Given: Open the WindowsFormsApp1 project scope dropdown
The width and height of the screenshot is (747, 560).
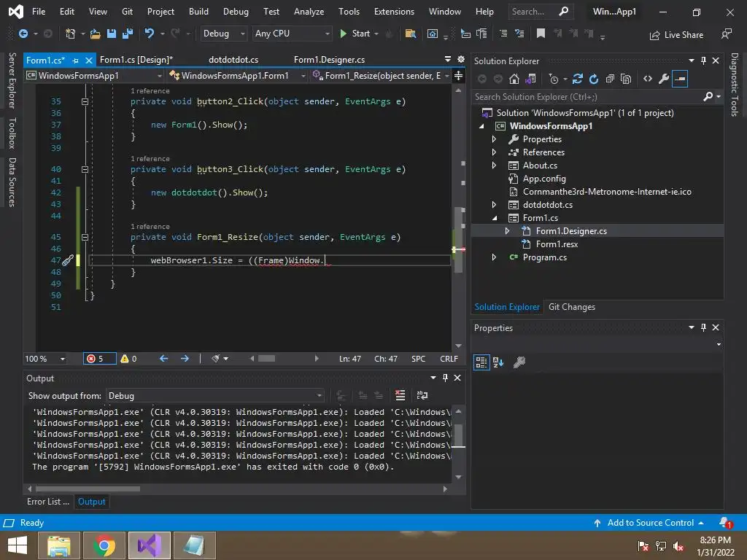Looking at the screenshot, I should pyautogui.click(x=94, y=76).
